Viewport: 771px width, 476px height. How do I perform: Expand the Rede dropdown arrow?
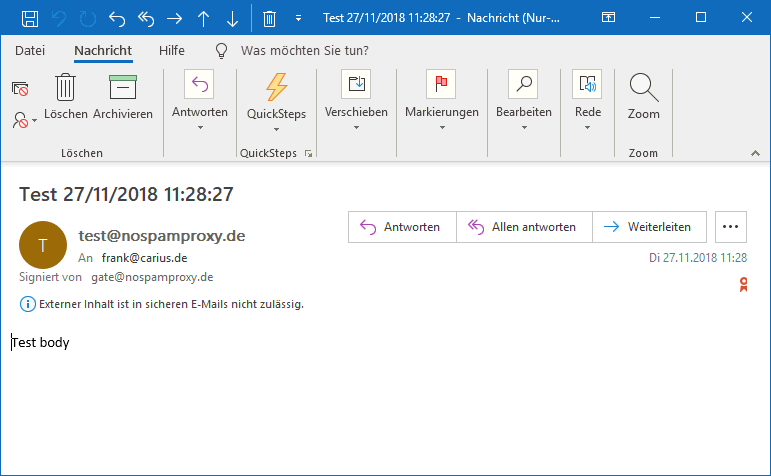(588, 127)
